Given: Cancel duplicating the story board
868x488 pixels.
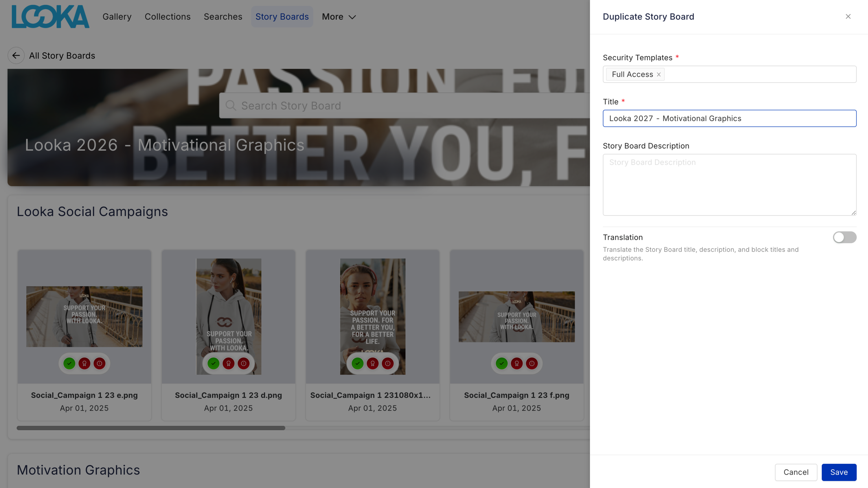Looking at the screenshot, I should [x=796, y=472].
